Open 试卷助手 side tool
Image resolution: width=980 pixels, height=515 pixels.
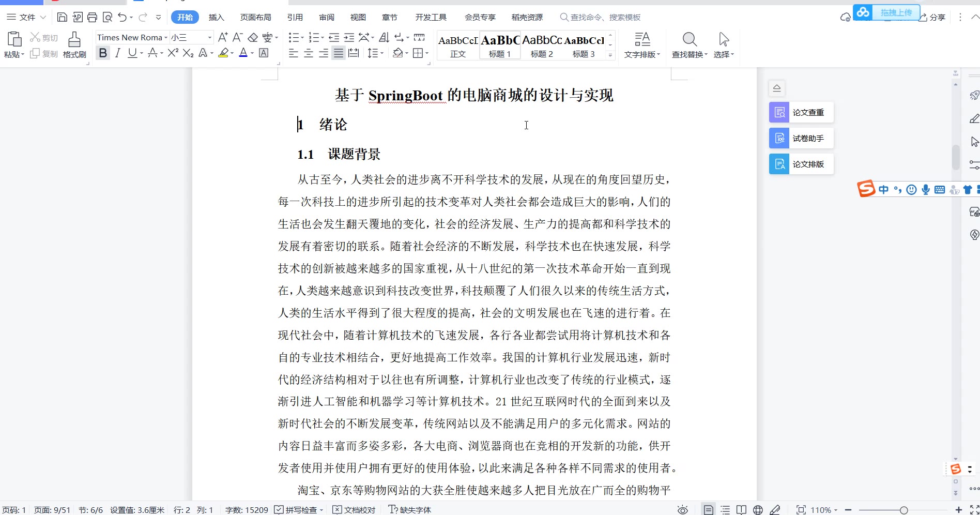[x=801, y=138]
